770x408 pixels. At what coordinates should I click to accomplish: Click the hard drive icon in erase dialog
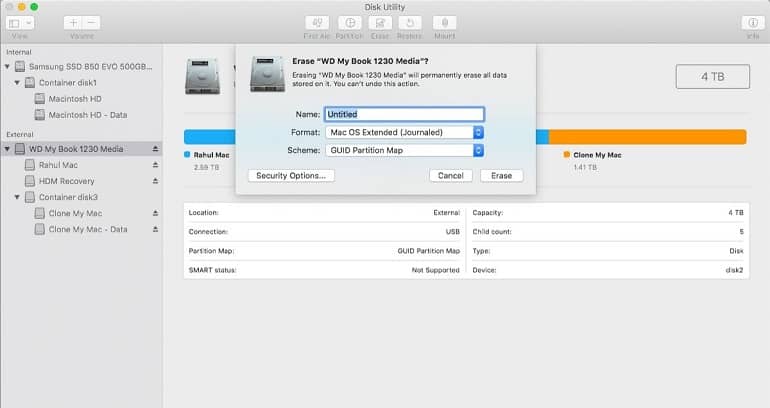coord(268,74)
